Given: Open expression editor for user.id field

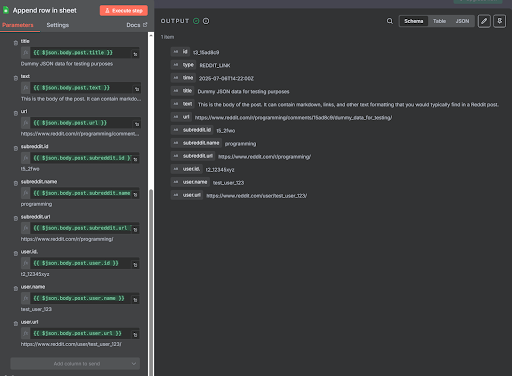Looking at the screenshot, I should [x=135, y=265].
